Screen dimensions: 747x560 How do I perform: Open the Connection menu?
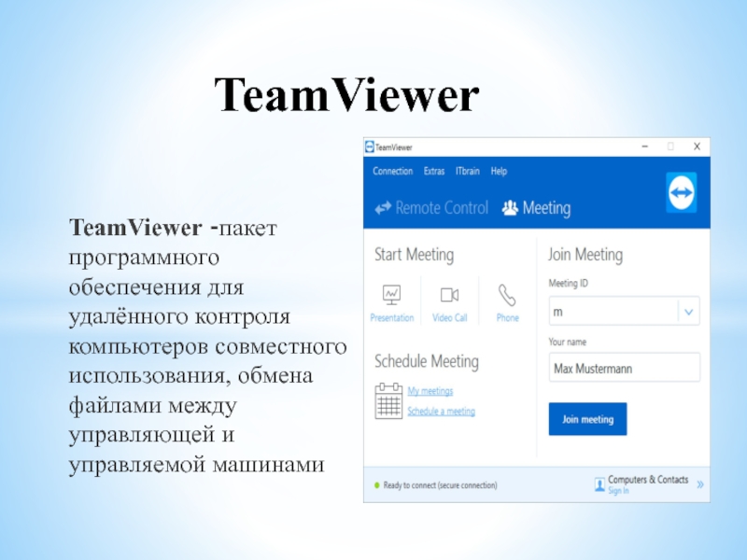[392, 172]
